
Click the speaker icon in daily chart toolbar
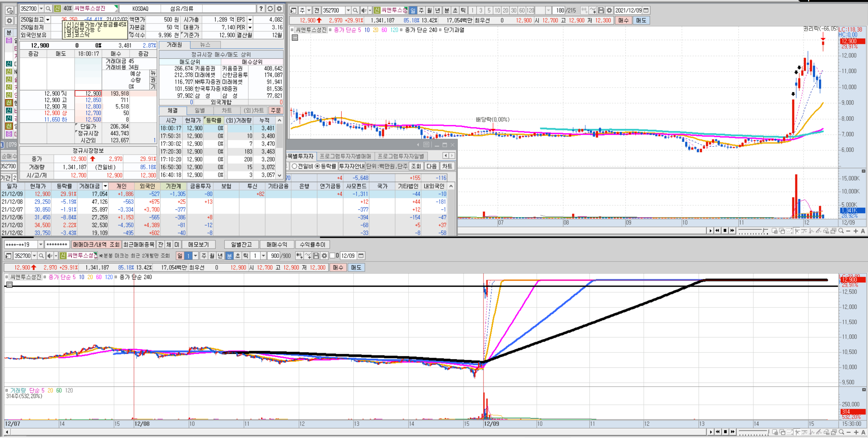coord(363,10)
